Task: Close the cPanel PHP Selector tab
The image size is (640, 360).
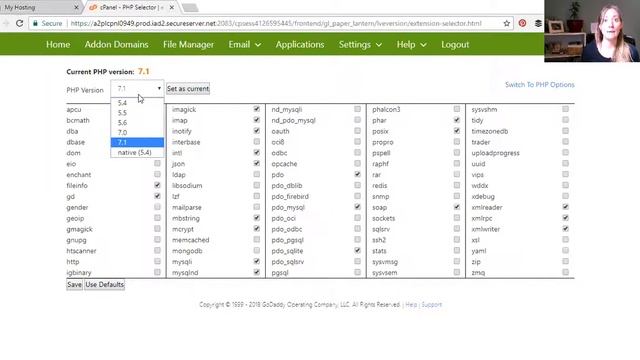Action: 171,7
